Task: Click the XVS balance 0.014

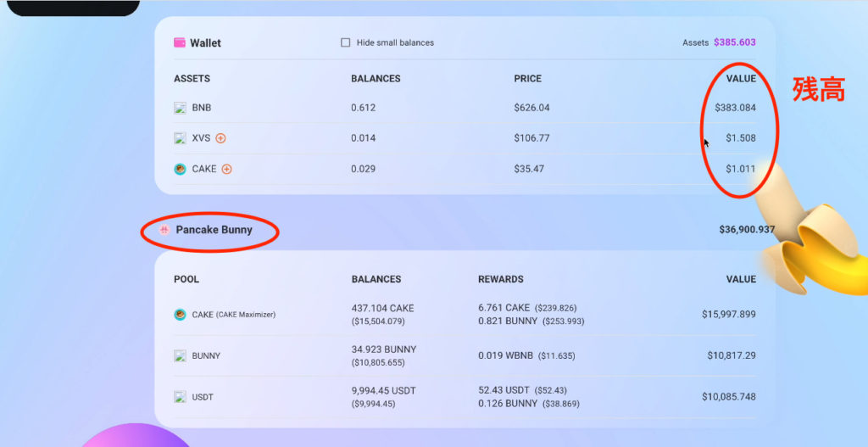Action: tap(363, 138)
